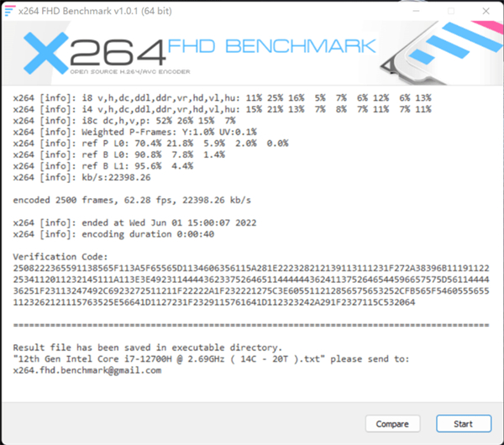Click the encoding duration 0:00:40 line

[113, 234]
